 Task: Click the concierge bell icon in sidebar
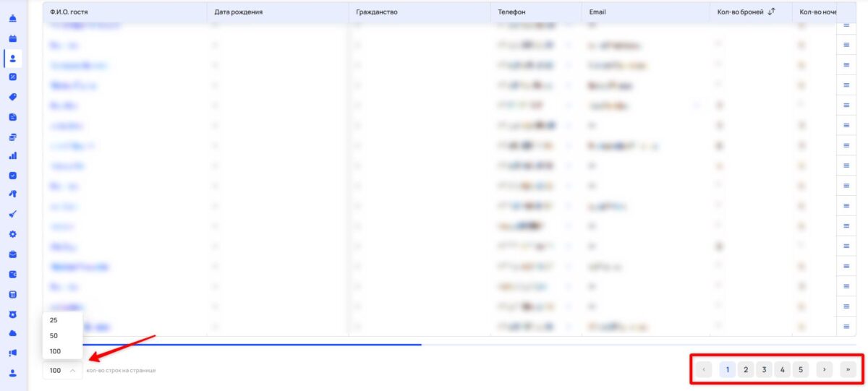coord(13,18)
